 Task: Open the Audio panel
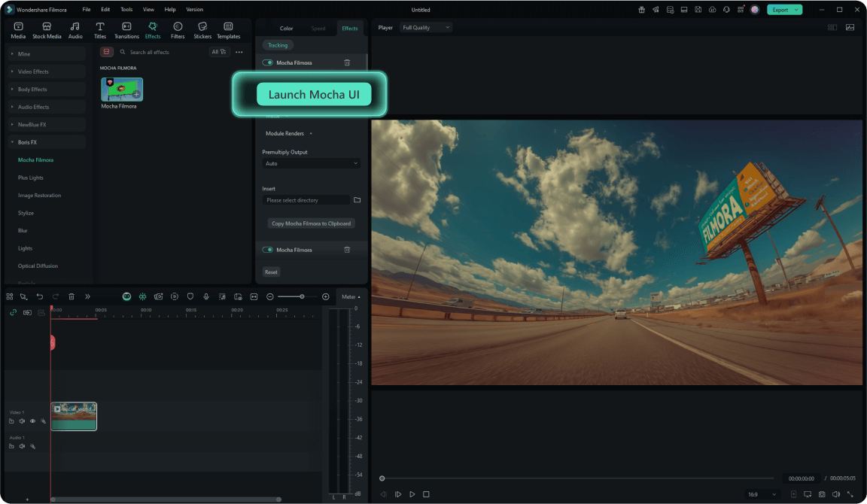coord(75,30)
